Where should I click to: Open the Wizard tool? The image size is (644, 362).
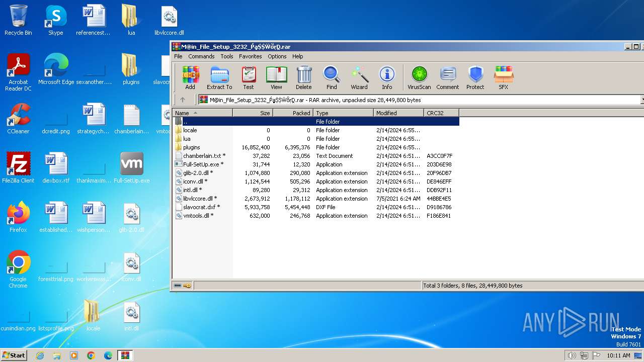[359, 78]
